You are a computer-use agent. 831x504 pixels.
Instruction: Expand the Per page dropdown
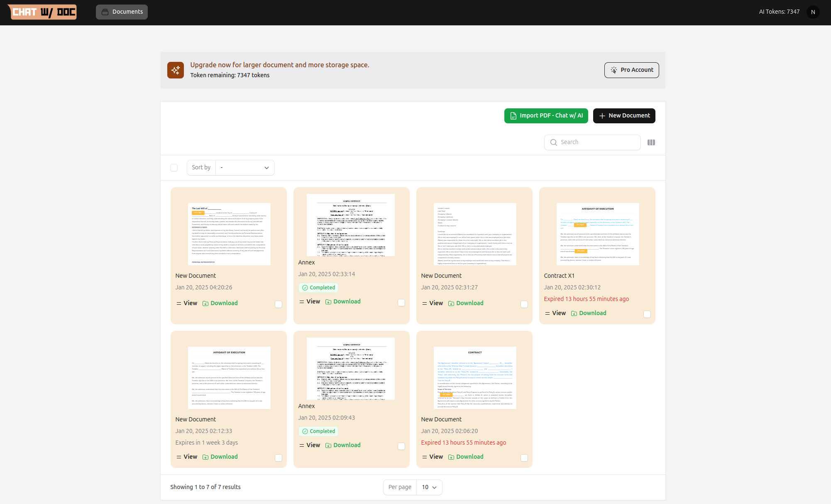click(429, 487)
